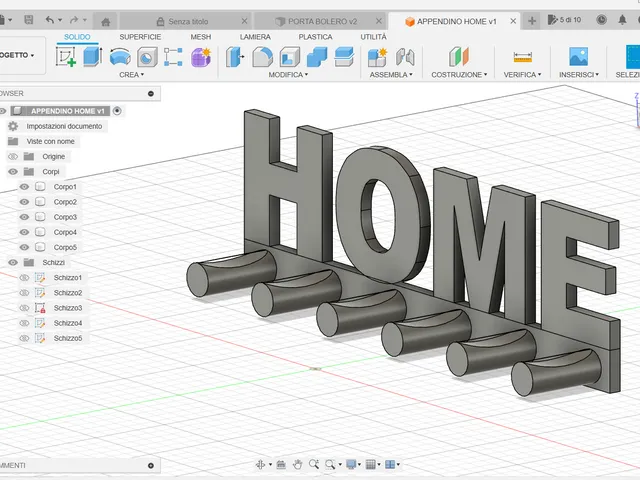This screenshot has height=480, width=640.
Task: Toggle visibility of Schizzo2 sketch
Action: 24,293
